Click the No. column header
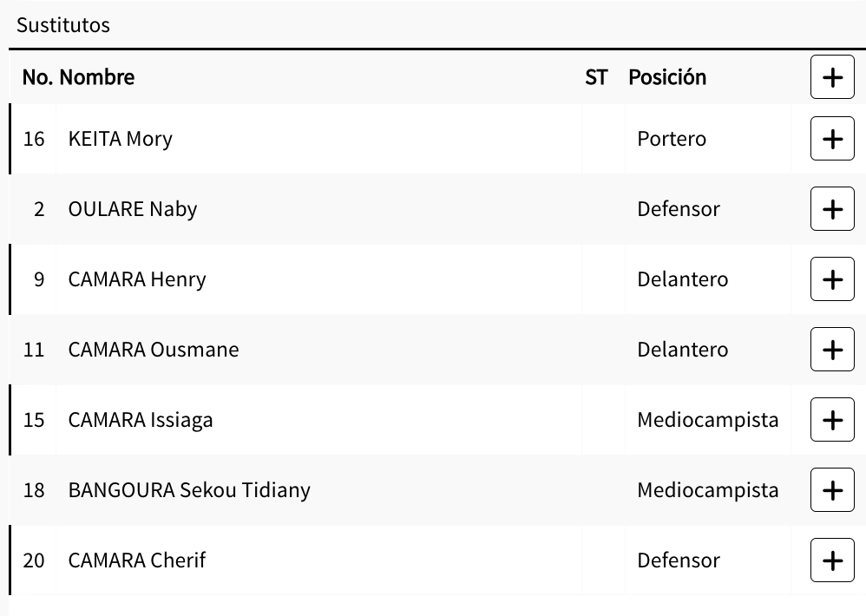 pyautogui.click(x=37, y=77)
